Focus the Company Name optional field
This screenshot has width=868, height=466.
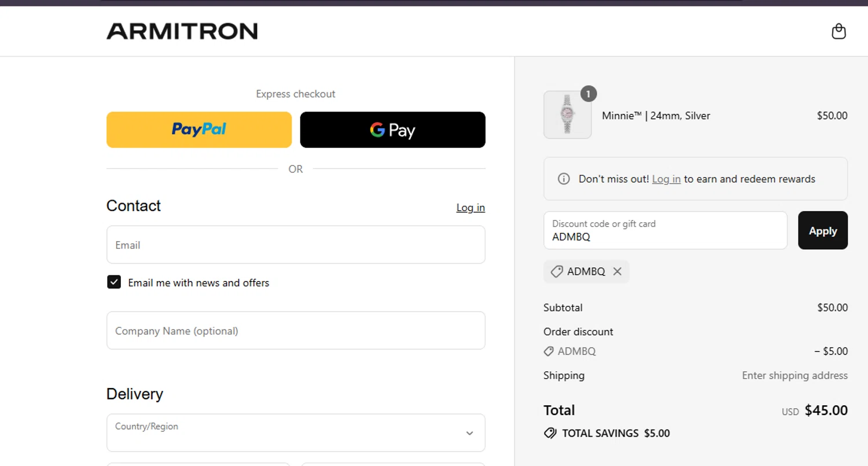coord(296,331)
